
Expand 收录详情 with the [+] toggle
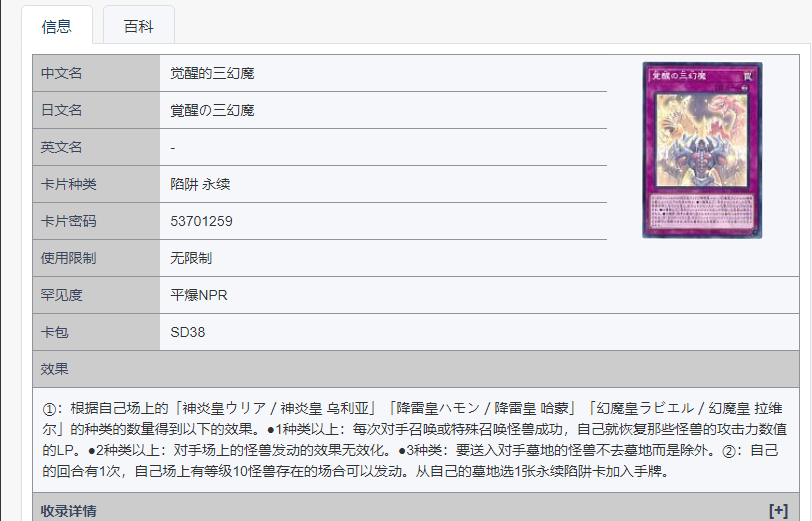(x=778, y=511)
